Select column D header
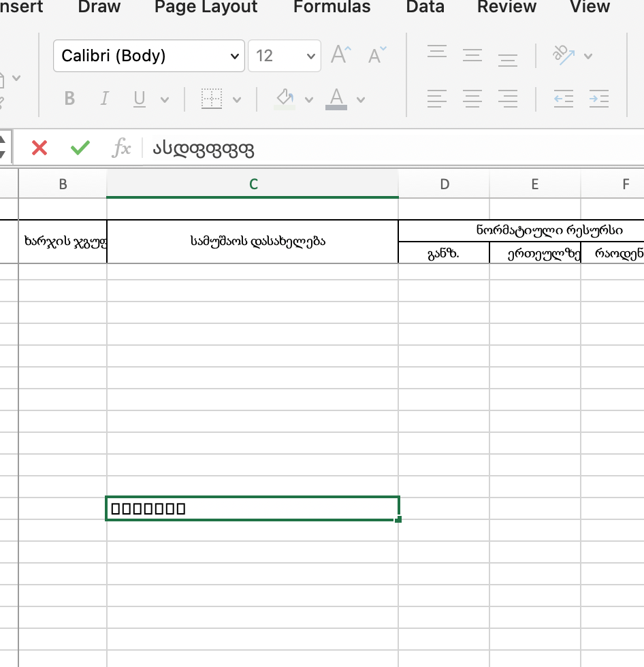Image resolution: width=644 pixels, height=667 pixels. (x=444, y=184)
